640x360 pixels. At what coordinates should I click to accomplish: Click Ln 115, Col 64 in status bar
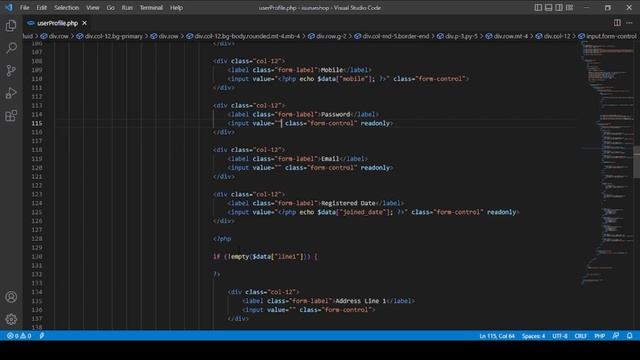497,336
